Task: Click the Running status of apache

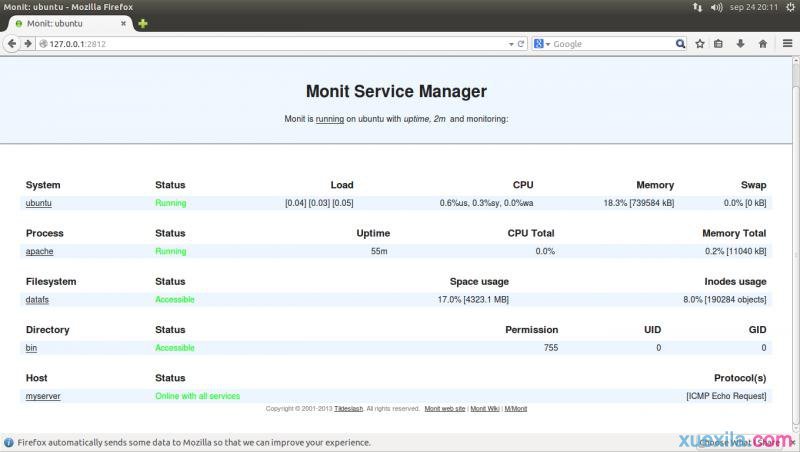Action: 170,252
